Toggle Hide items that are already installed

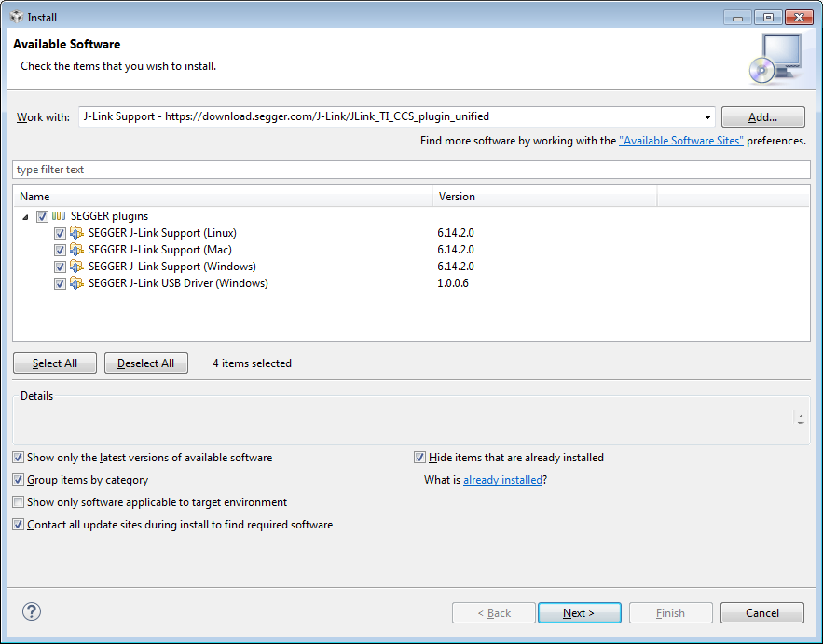419,458
